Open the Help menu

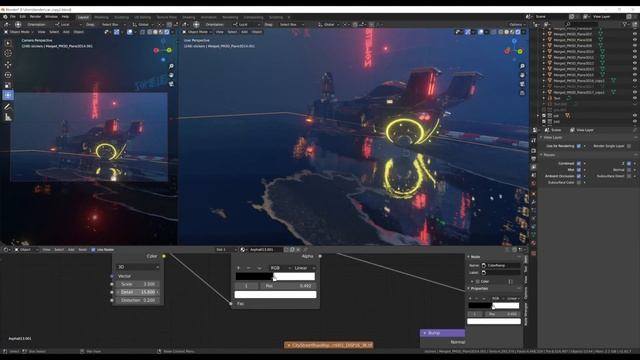[65, 17]
